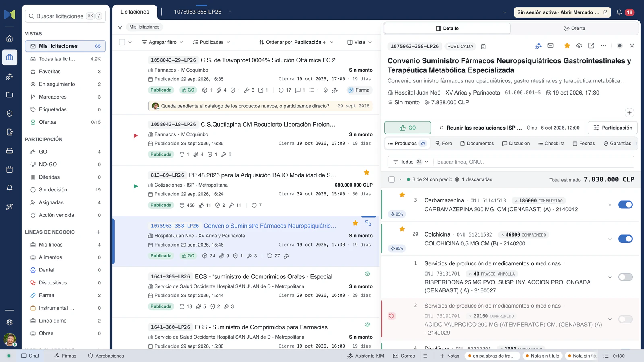Open the Todas 24 filter dropdown
The image size is (644, 362).
pos(411,162)
